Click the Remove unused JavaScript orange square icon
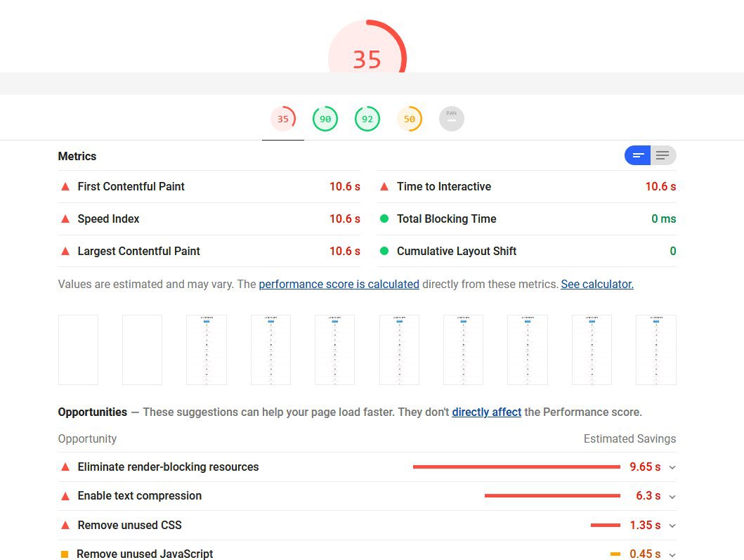744x560 pixels. (65, 554)
